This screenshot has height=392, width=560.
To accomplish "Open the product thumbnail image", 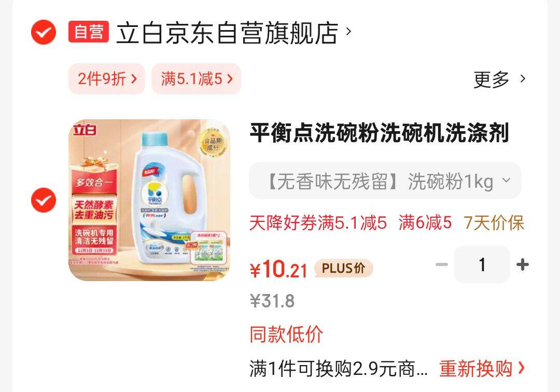I will [149, 200].
